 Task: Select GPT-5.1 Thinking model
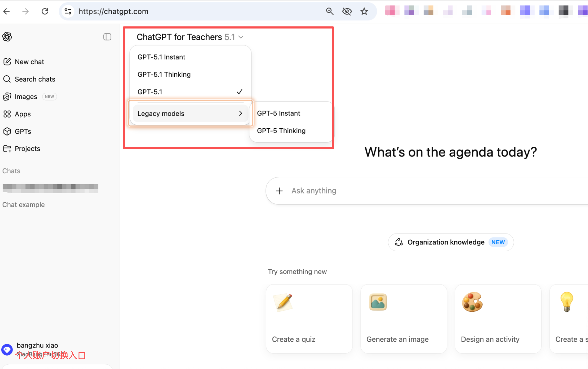pyautogui.click(x=190, y=74)
